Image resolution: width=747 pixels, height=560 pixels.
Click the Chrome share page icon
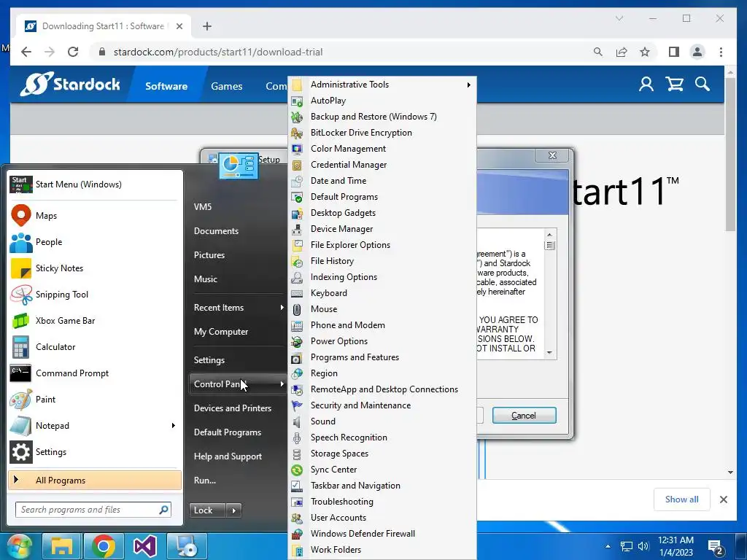622,52
